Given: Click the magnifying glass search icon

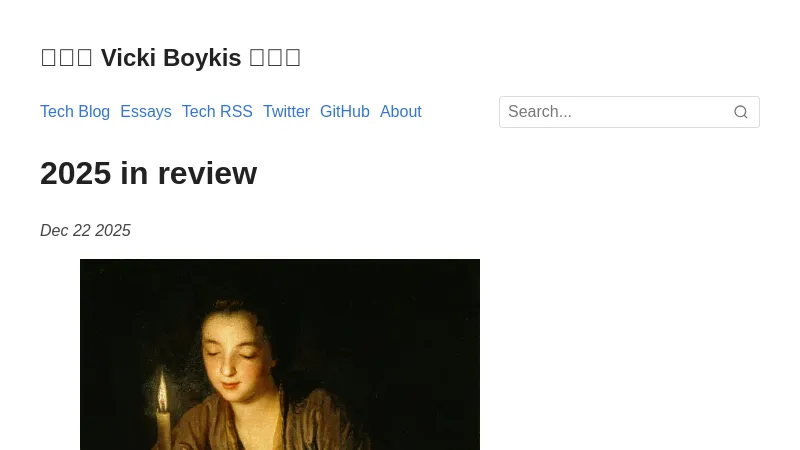Looking at the screenshot, I should pyautogui.click(x=740, y=112).
